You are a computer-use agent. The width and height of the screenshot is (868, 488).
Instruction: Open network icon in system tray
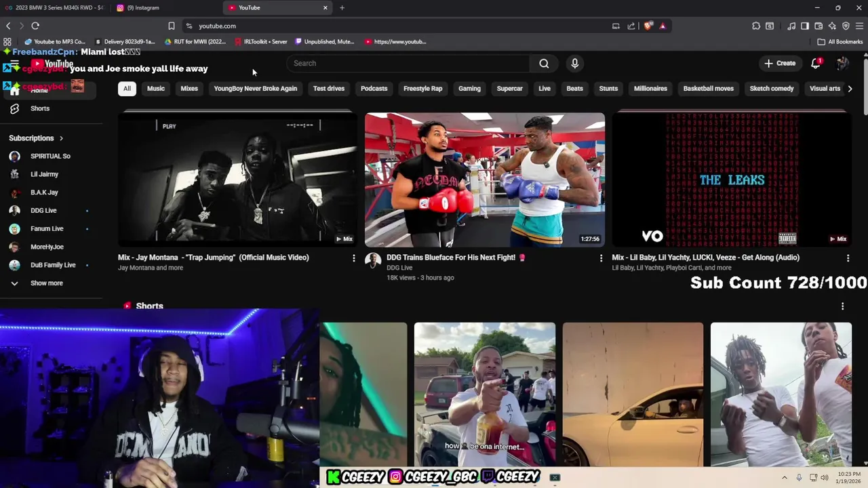(x=813, y=478)
